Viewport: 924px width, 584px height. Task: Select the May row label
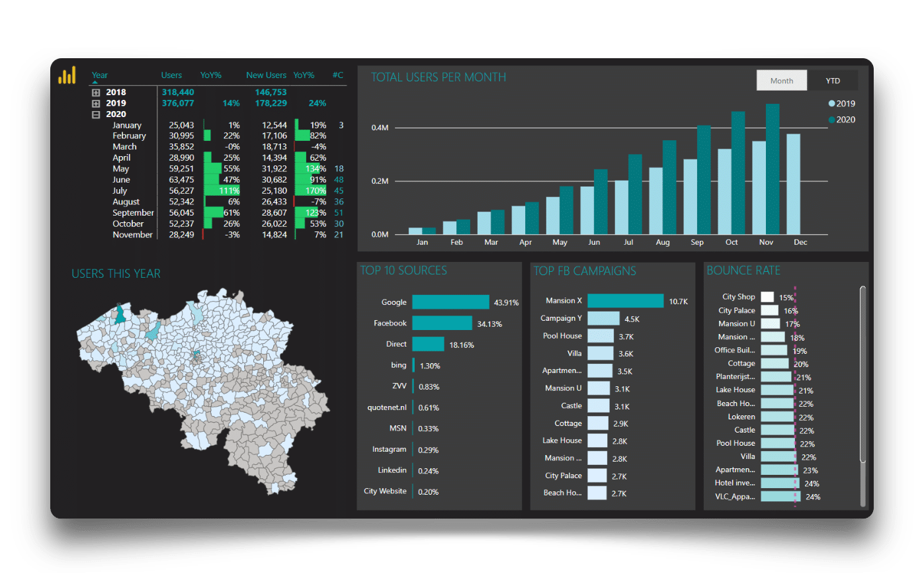[120, 169]
